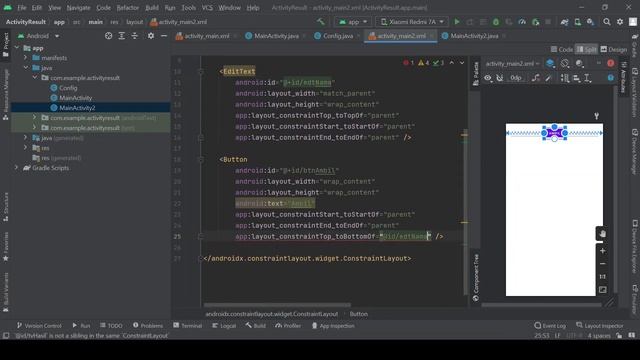Viewport: 640px width, 360px height.
Task: Switch editor to Design view
Action: pyautogui.click(x=613, y=49)
